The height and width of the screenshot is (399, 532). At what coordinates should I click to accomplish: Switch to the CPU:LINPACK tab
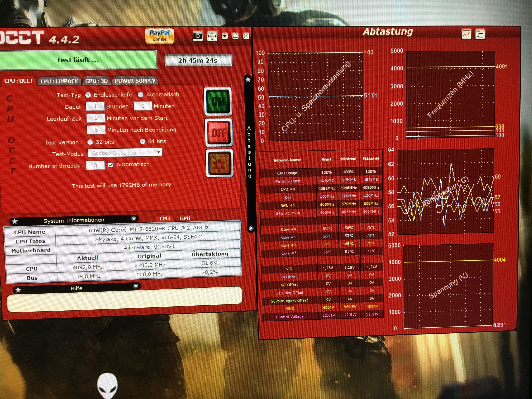pyautogui.click(x=59, y=81)
